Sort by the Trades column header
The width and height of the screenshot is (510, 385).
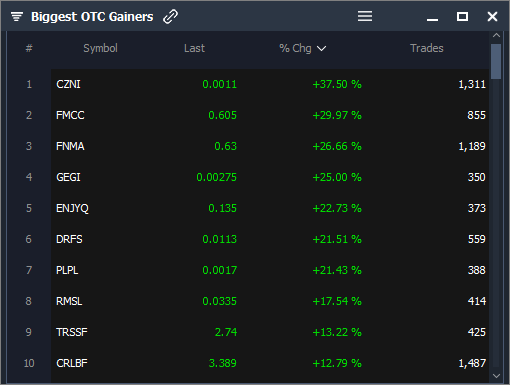click(x=427, y=48)
